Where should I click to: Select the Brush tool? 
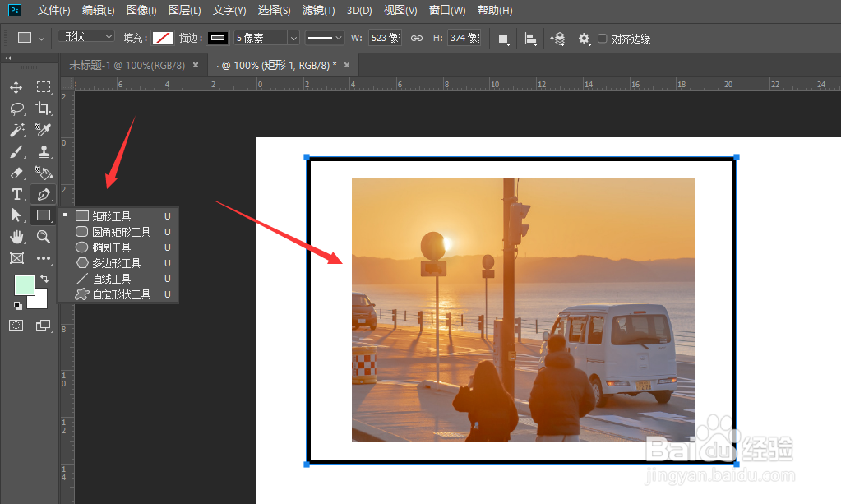[16, 152]
